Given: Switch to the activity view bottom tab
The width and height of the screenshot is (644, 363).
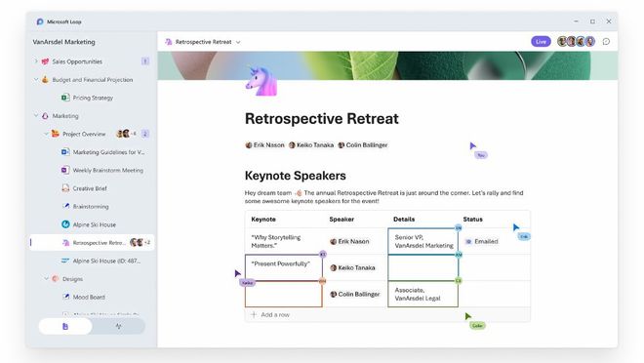Looking at the screenshot, I should (x=118, y=327).
